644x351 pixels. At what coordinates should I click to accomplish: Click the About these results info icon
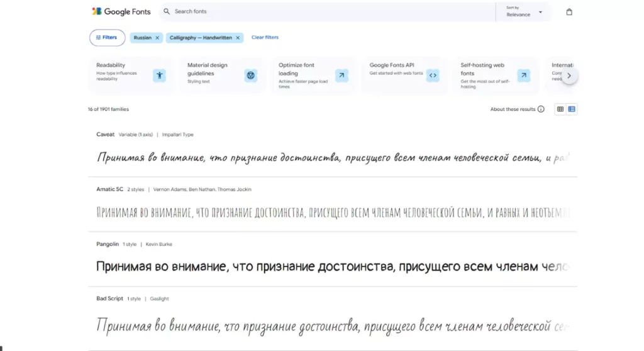coord(541,109)
